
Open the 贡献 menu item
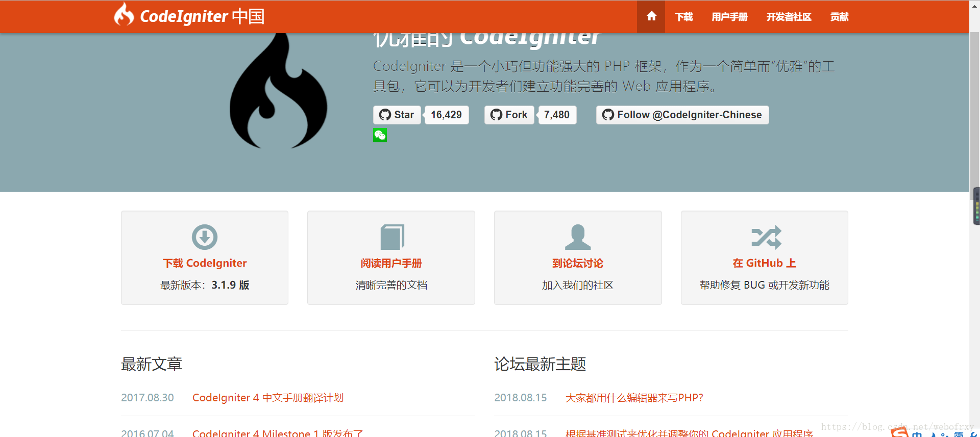coord(839,17)
